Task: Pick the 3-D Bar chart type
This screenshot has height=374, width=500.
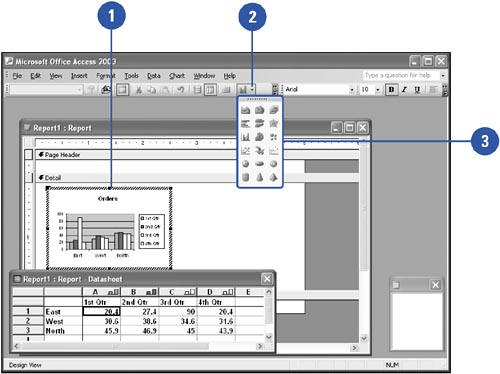Action: pos(259,123)
